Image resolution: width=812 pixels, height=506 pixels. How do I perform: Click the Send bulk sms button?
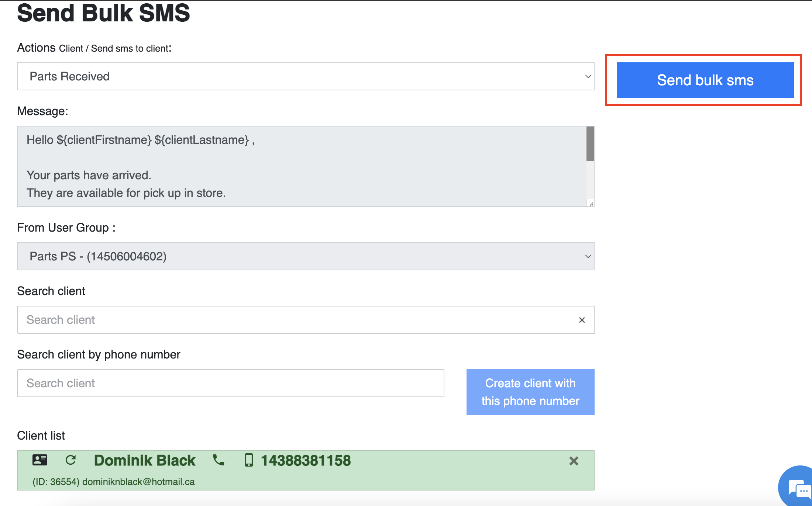pos(705,80)
